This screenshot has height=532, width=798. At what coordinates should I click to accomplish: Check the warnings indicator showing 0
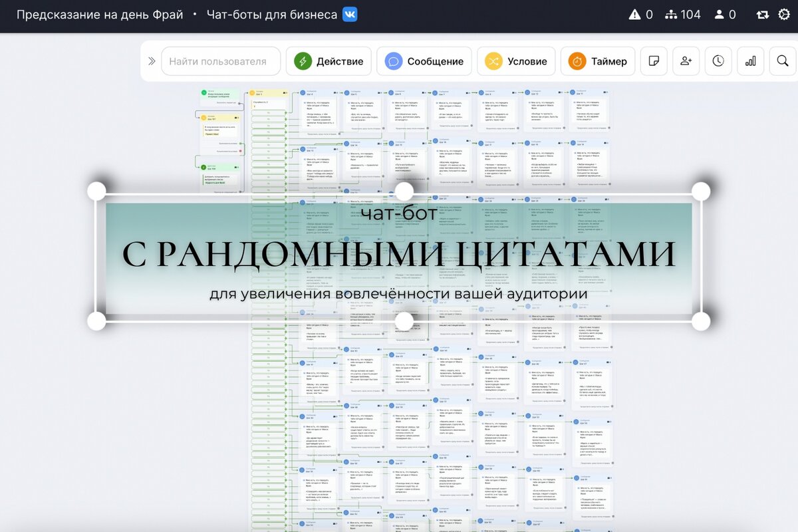pos(640,14)
